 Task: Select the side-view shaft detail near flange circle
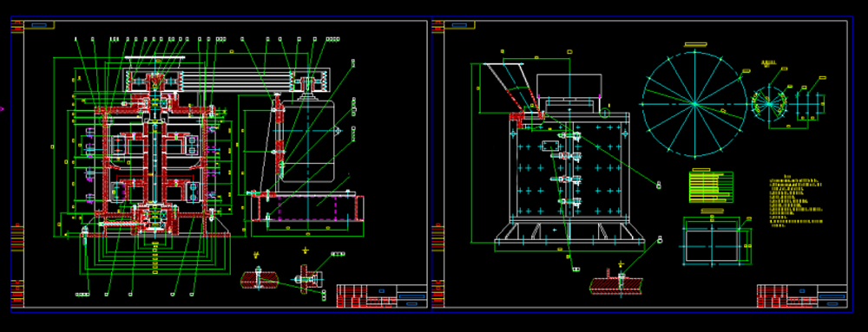810,104
